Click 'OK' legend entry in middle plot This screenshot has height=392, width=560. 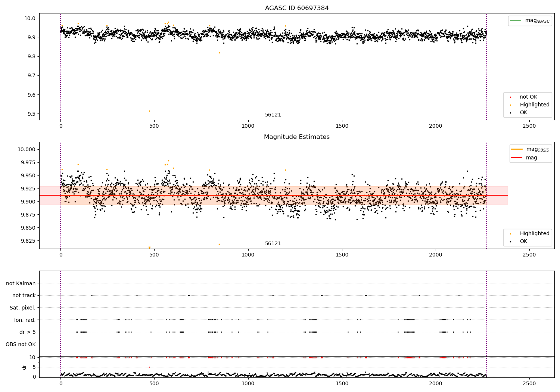coord(519,242)
